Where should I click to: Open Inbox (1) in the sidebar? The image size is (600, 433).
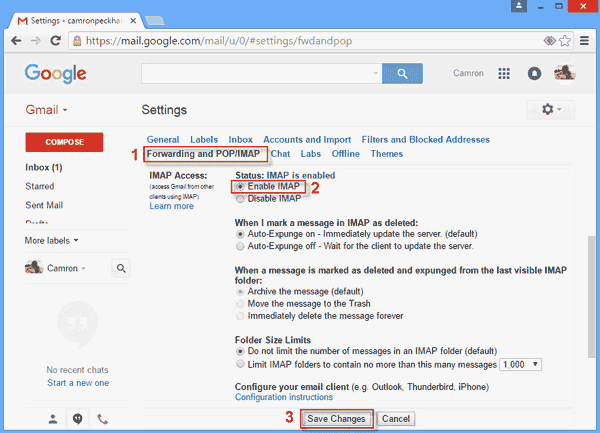tap(44, 168)
